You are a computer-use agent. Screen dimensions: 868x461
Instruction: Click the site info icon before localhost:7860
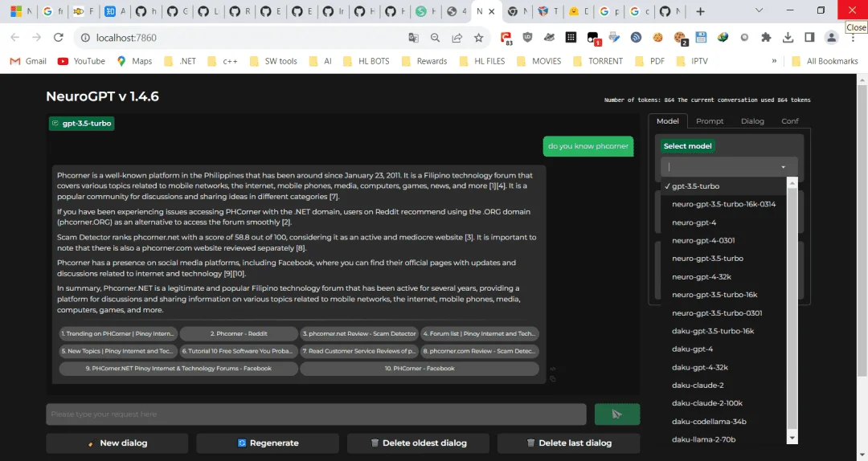pyautogui.click(x=85, y=38)
